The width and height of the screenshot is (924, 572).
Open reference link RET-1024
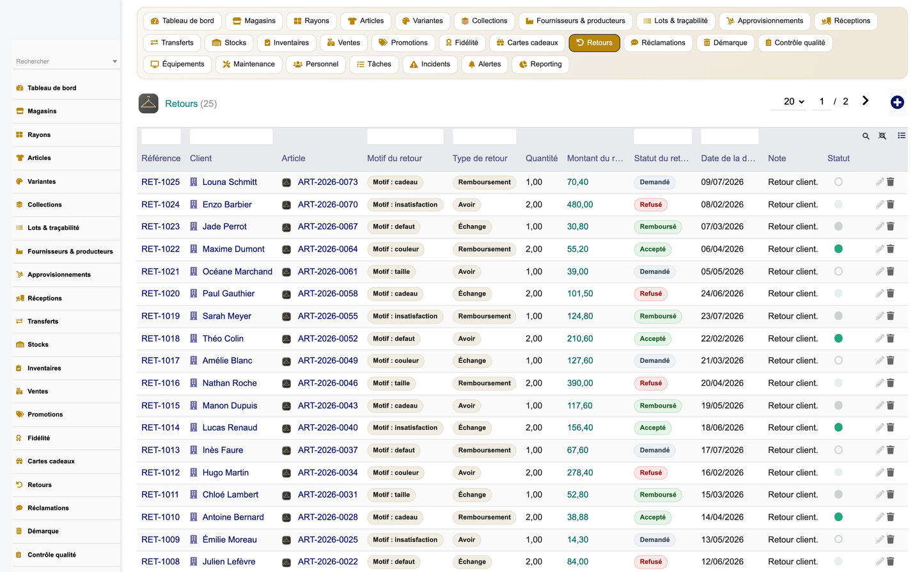161,205
